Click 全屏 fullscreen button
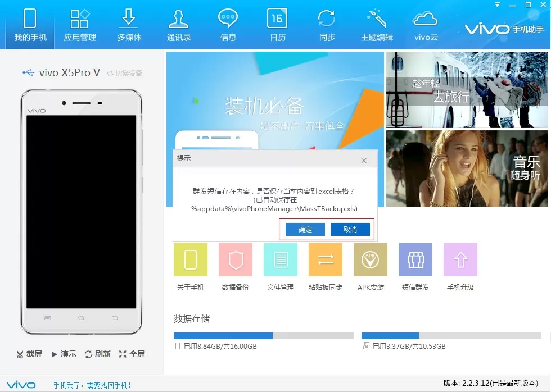 [x=132, y=354]
